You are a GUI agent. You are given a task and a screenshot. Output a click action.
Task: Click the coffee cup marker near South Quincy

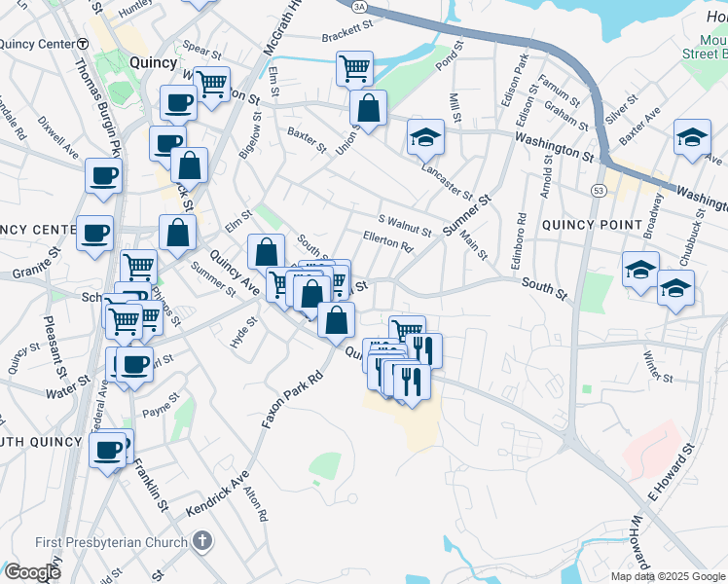point(107,450)
